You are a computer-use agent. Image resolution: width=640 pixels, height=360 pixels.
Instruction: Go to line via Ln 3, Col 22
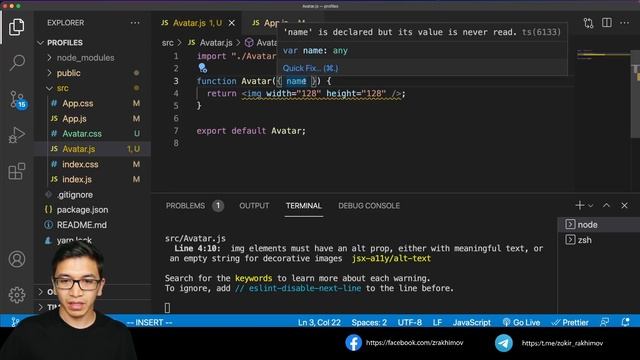[x=319, y=322]
